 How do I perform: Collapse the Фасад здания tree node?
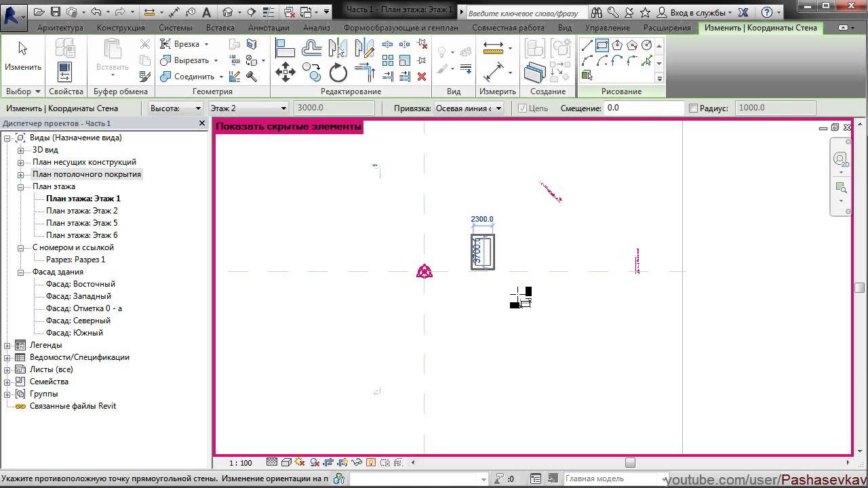pos(21,272)
